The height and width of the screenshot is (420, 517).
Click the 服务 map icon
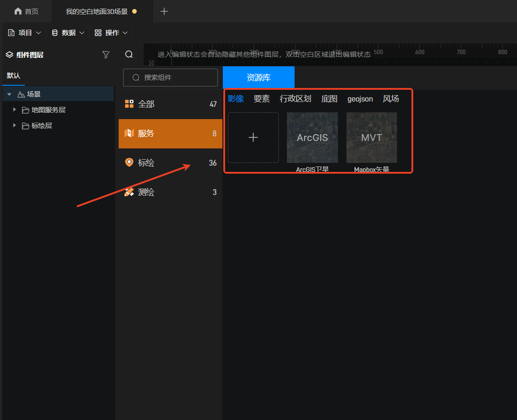click(x=129, y=133)
